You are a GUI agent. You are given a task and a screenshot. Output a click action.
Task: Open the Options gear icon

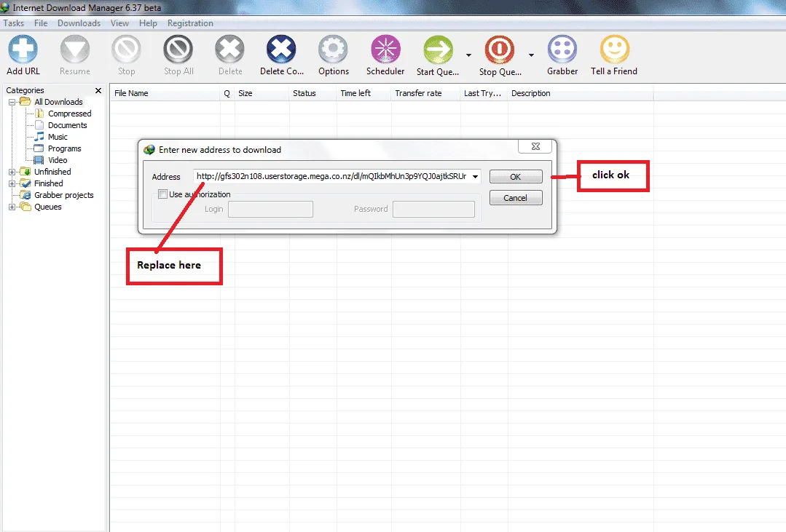coord(334,49)
